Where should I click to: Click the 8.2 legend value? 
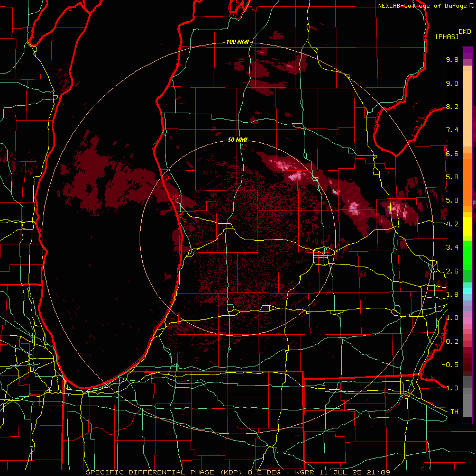[x=452, y=107]
